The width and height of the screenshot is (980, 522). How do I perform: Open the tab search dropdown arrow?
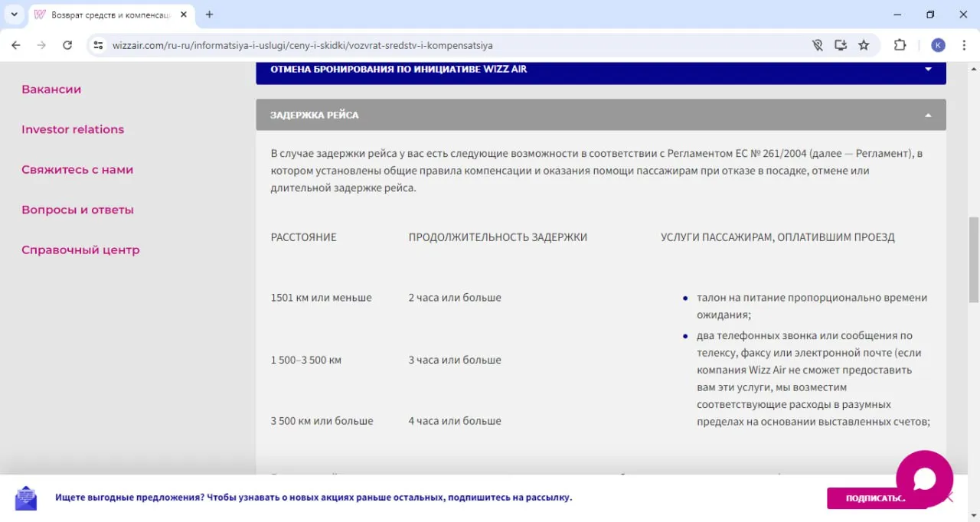tap(14, 15)
